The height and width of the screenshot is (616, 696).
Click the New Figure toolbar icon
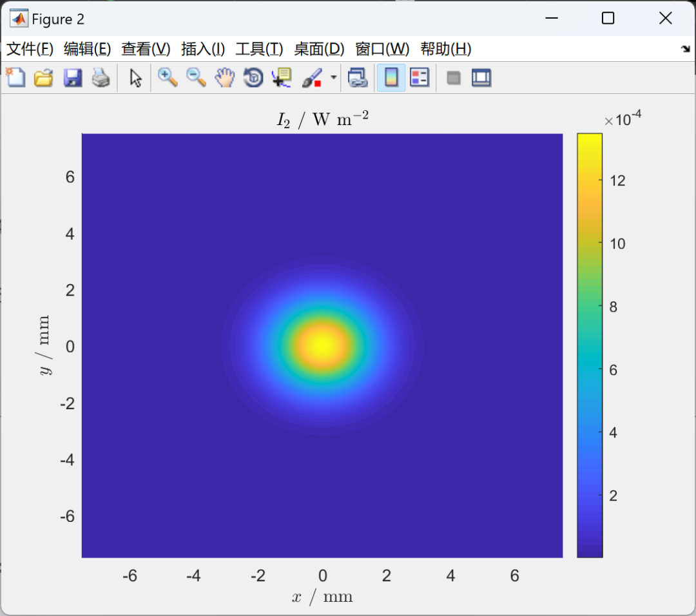click(x=15, y=78)
